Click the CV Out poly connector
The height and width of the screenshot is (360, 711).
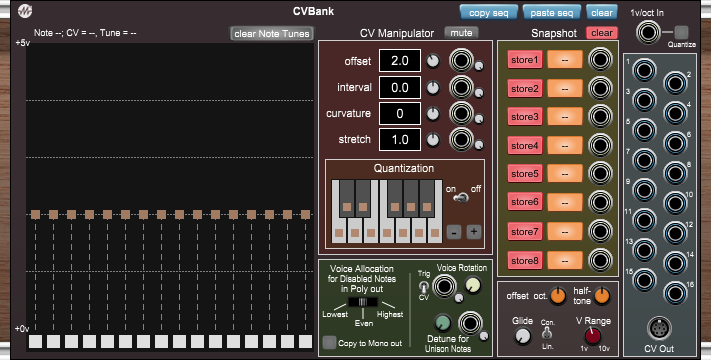tap(659, 329)
